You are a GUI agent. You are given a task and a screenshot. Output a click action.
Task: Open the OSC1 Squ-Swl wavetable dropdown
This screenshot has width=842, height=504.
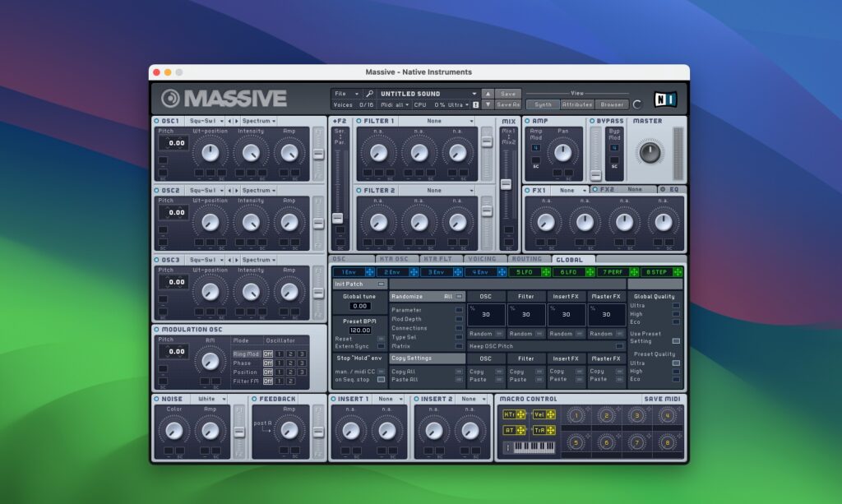206,121
